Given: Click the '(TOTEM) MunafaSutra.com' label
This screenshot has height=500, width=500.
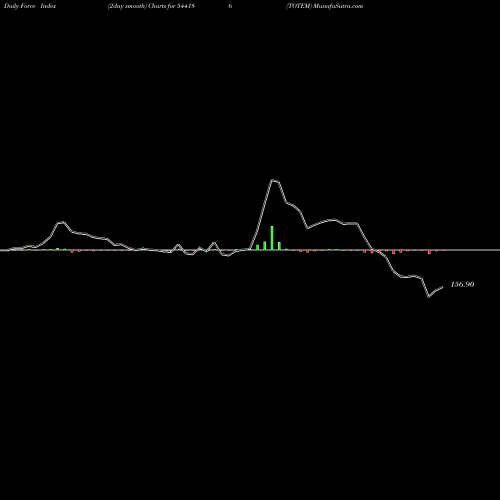Looking at the screenshot, I should (x=324, y=6).
